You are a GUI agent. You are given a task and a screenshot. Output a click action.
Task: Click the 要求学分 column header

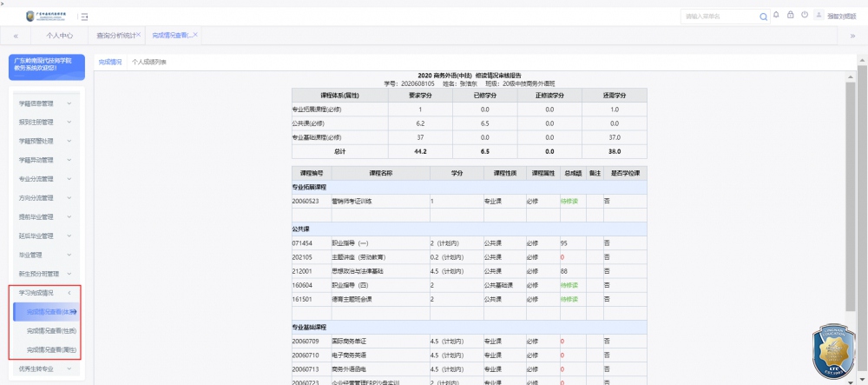[x=420, y=96]
